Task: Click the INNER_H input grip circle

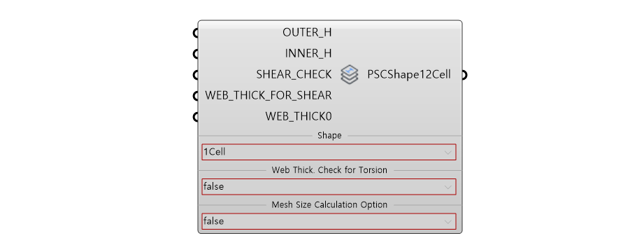Action: [x=196, y=54]
